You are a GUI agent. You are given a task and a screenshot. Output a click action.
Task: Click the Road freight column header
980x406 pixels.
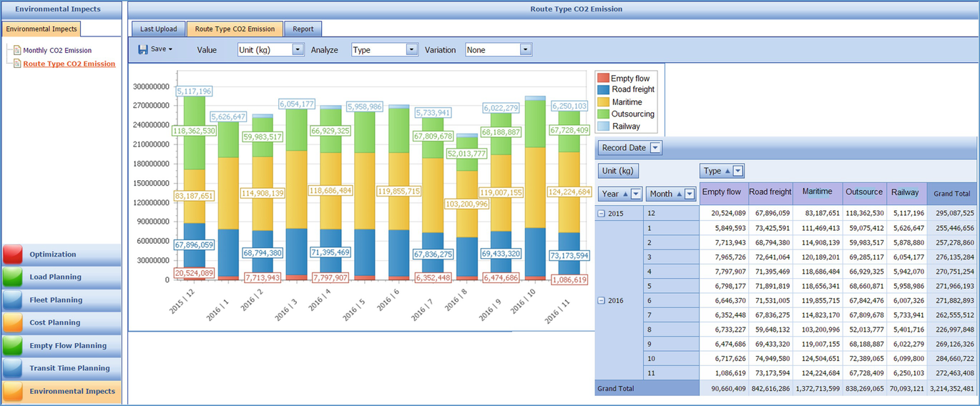click(x=770, y=192)
